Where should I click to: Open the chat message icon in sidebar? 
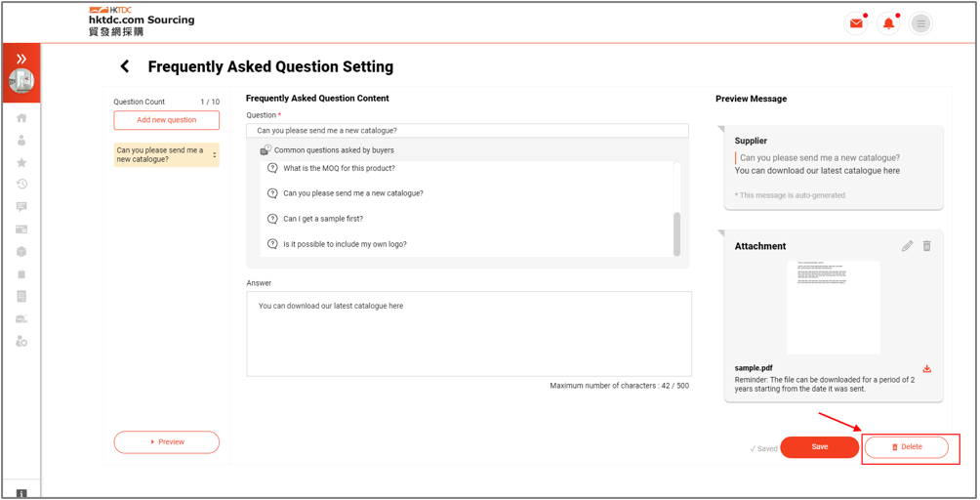pos(21,207)
